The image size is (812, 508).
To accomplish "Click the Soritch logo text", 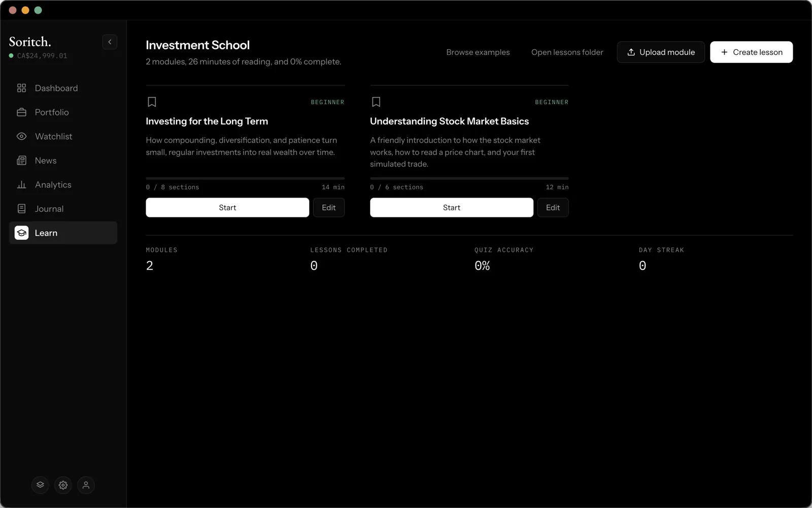I will click(30, 42).
